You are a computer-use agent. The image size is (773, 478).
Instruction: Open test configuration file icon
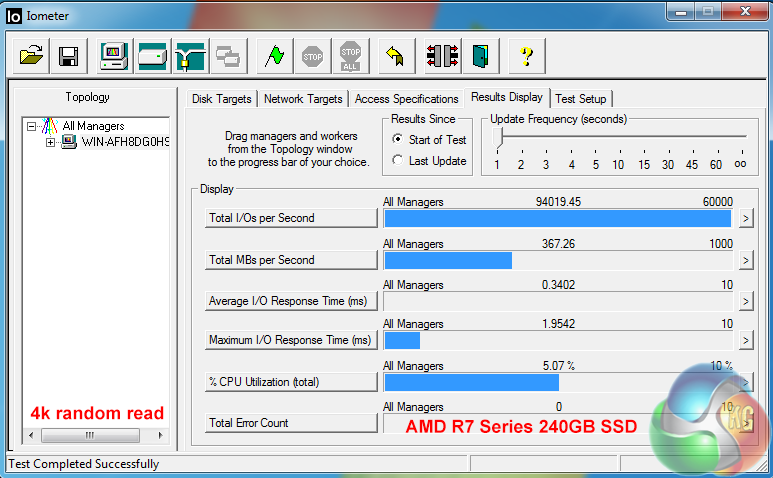31,56
